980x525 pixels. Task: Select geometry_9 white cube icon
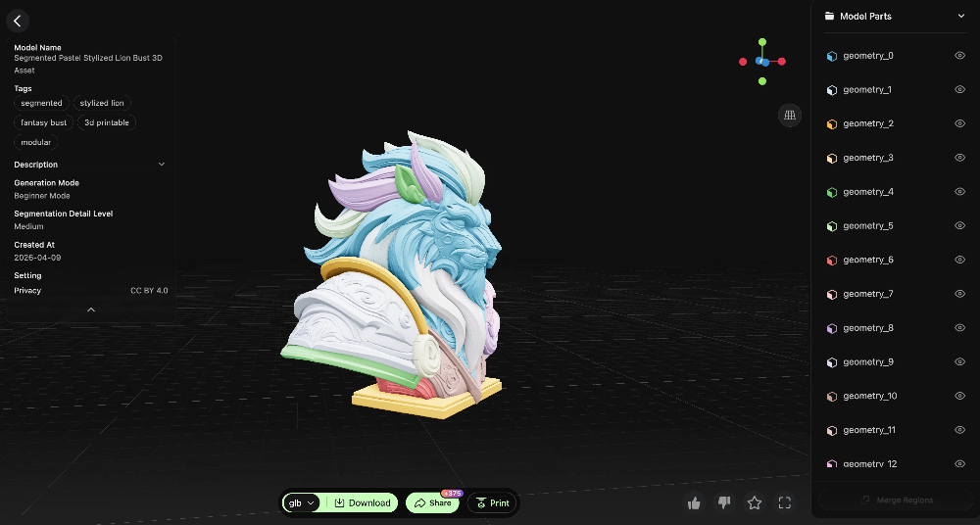click(x=832, y=362)
